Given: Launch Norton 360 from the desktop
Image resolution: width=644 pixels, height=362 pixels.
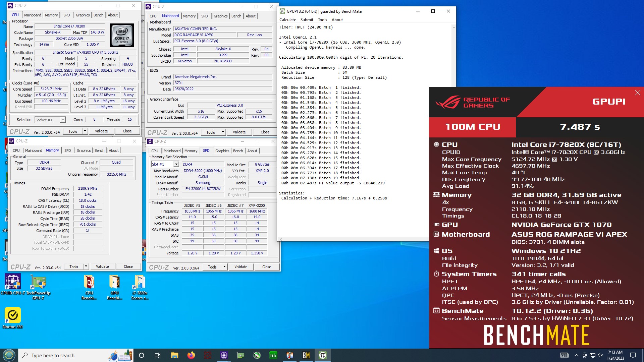Looking at the screenshot, I should [13, 318].
